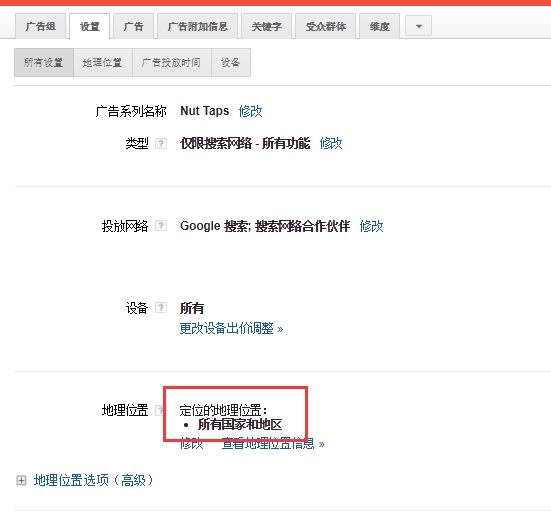551x522 pixels.
Task: Click help icon beside 地理位置
Action: (x=160, y=410)
